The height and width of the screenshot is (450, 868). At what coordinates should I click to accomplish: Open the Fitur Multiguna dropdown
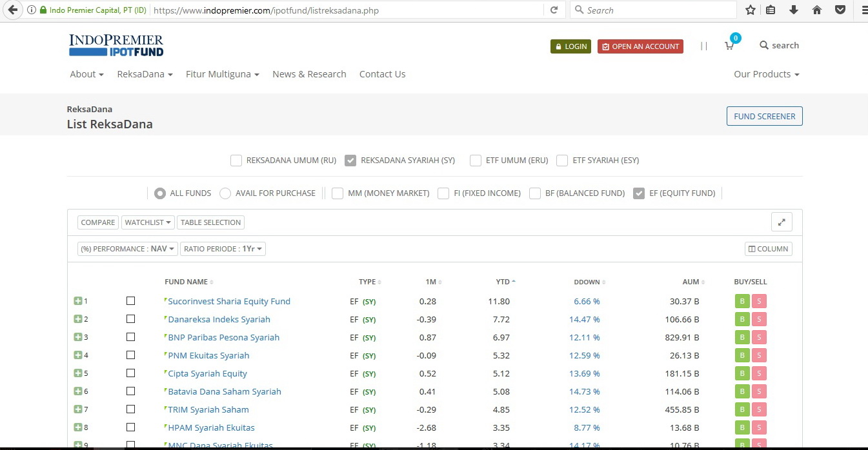223,74
